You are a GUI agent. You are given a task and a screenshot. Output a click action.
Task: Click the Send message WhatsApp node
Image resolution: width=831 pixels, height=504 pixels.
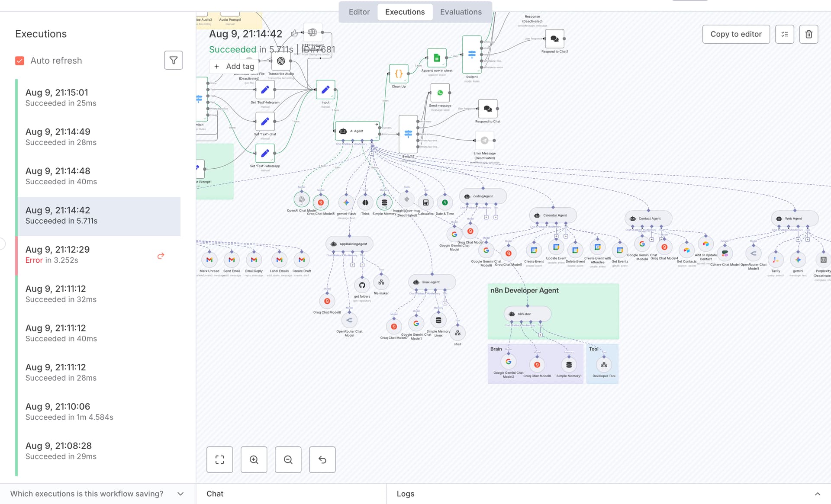(x=440, y=93)
